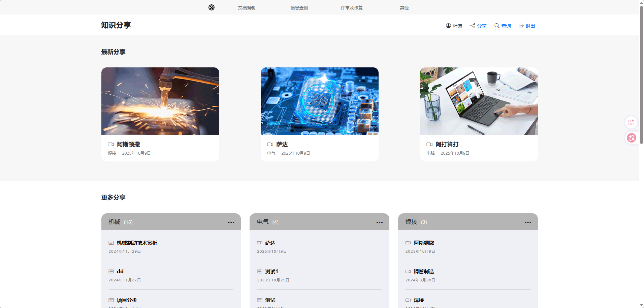This screenshot has width=644, height=308.
Task: Click the scrollbar up arrow
Action: click(641, 2)
